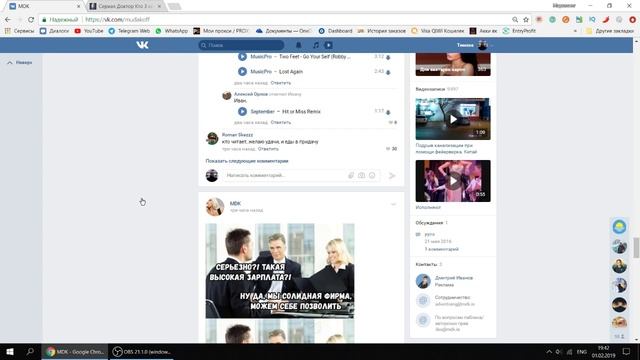
Task: Reply to the Roman Skezzz comment
Action: tap(268, 149)
